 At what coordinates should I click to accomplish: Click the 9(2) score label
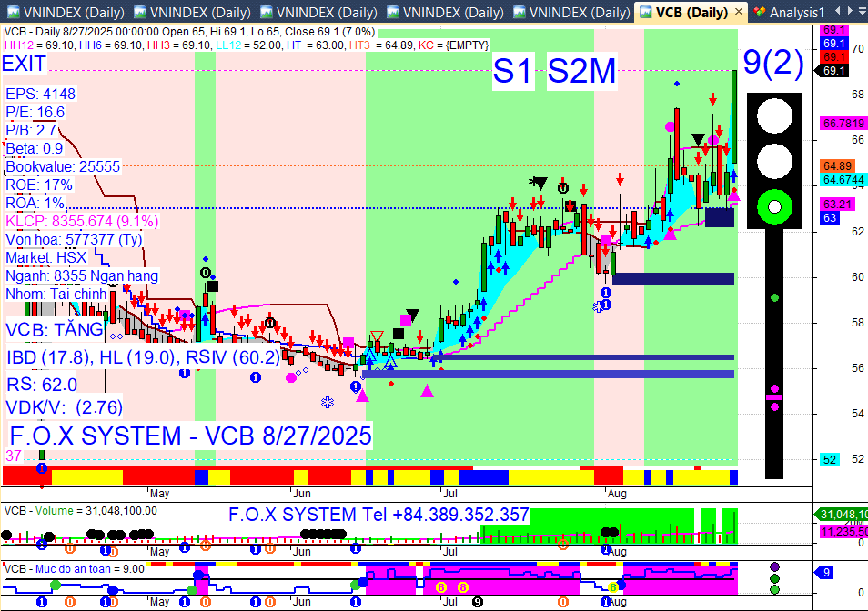[x=772, y=63]
